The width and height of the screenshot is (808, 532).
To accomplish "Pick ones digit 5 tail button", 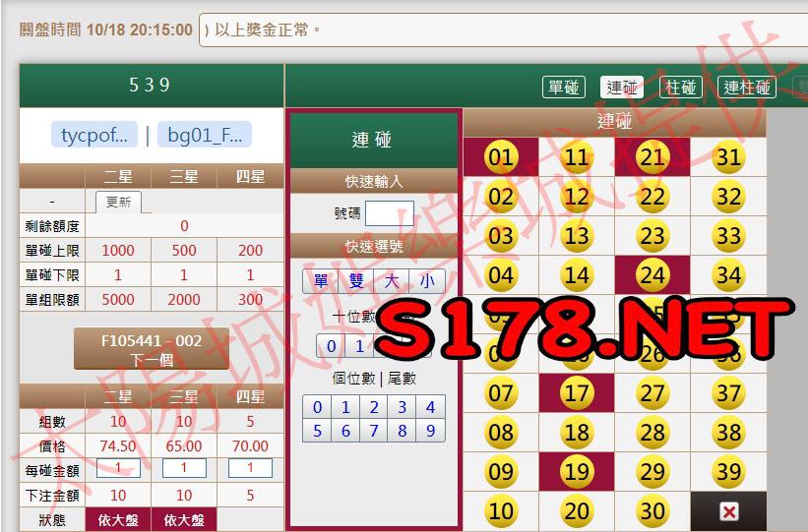I will (318, 430).
